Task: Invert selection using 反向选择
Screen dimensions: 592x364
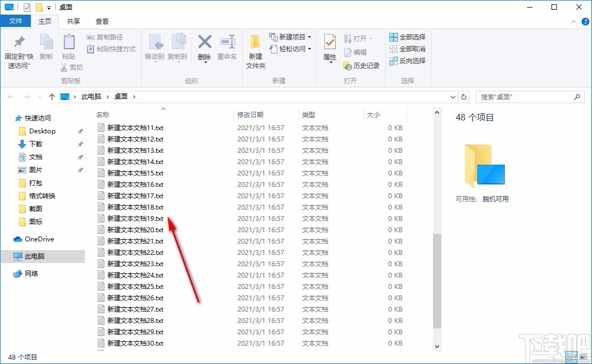Action: [x=407, y=60]
